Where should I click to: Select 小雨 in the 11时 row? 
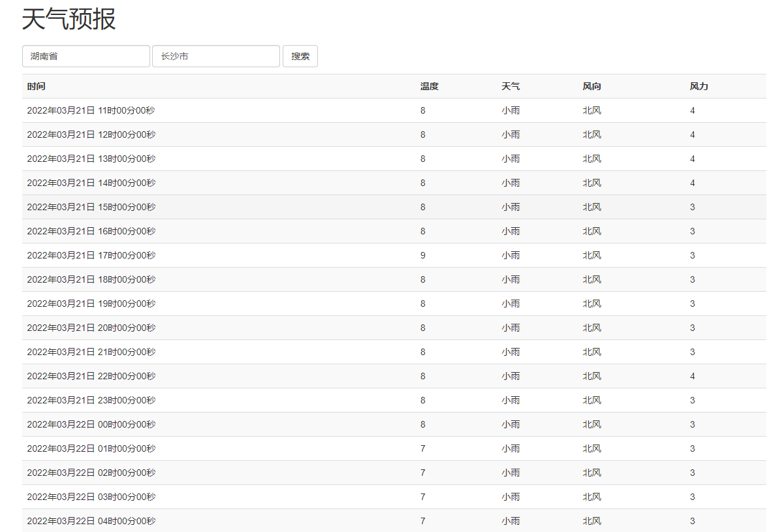[511, 110]
